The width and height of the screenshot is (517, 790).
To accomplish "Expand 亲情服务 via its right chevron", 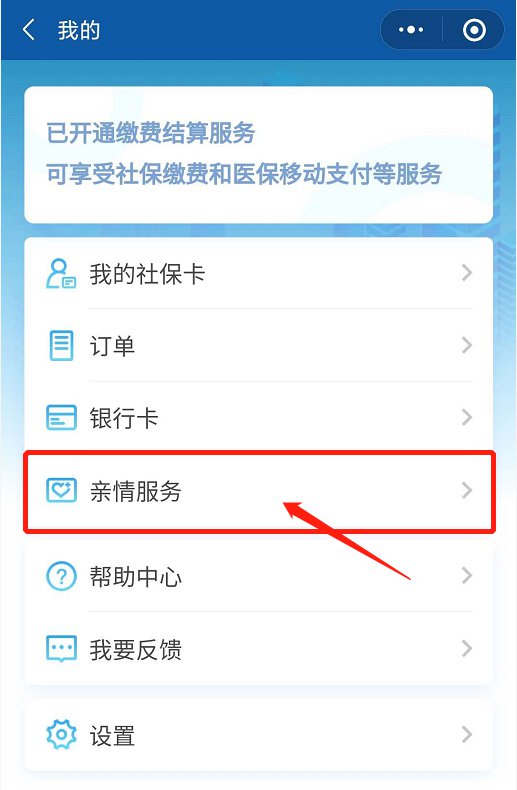I will 467,490.
